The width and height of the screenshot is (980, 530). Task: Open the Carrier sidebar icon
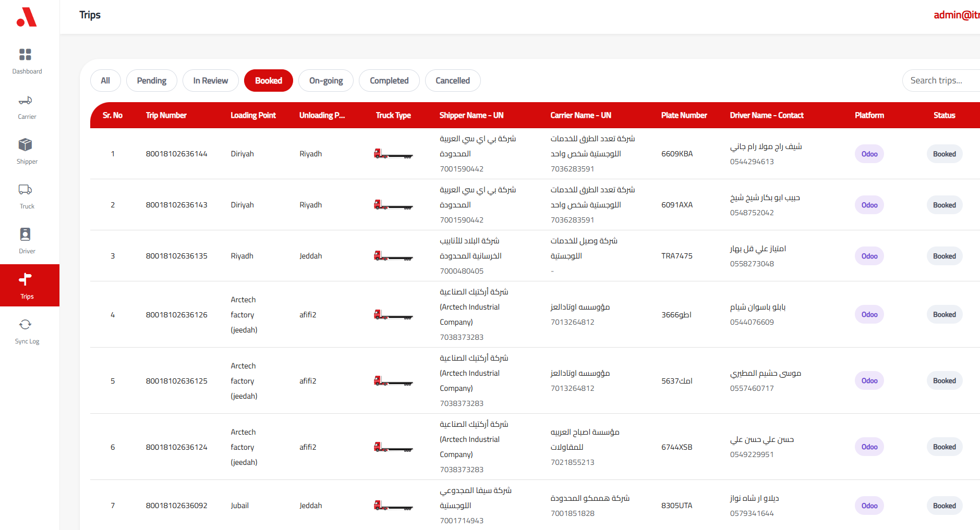pyautogui.click(x=25, y=100)
